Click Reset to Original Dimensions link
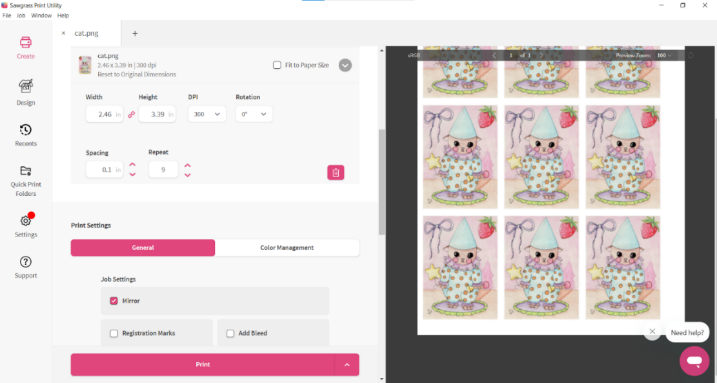The height and width of the screenshot is (383, 717). [137, 74]
